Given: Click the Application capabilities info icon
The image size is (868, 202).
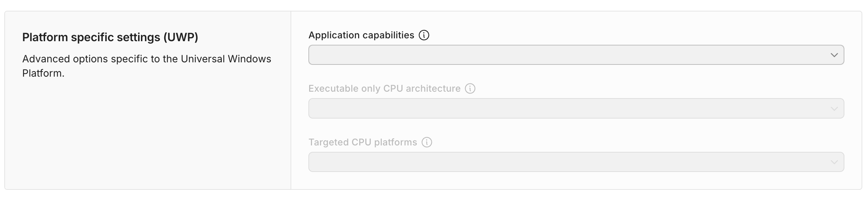Looking at the screenshot, I should coord(424,35).
